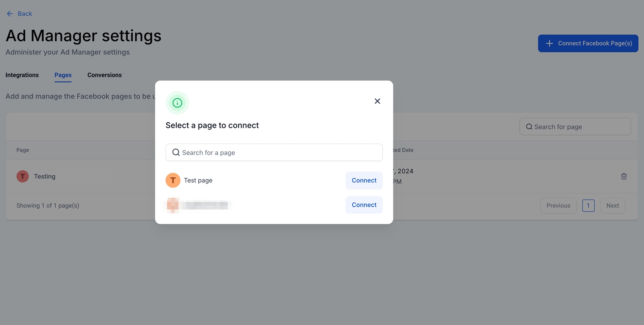Click the plus icon on Connect Facebook button

click(549, 44)
